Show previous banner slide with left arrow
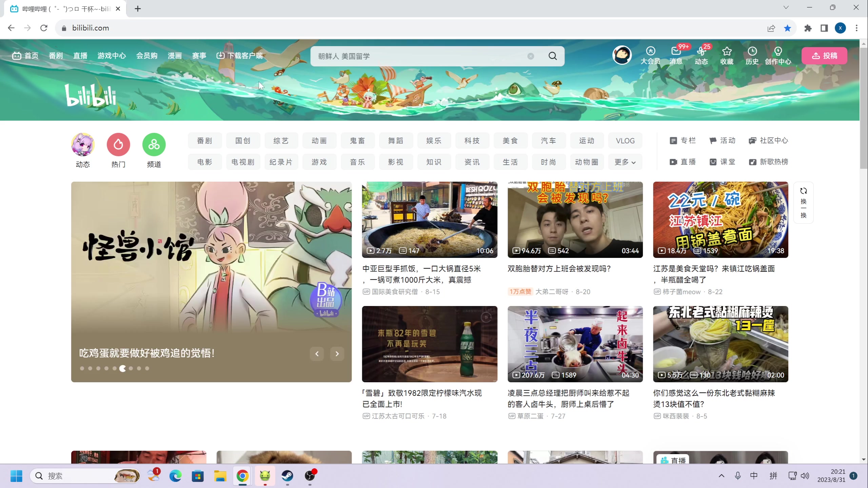Viewport: 868px width, 488px height. (x=317, y=354)
